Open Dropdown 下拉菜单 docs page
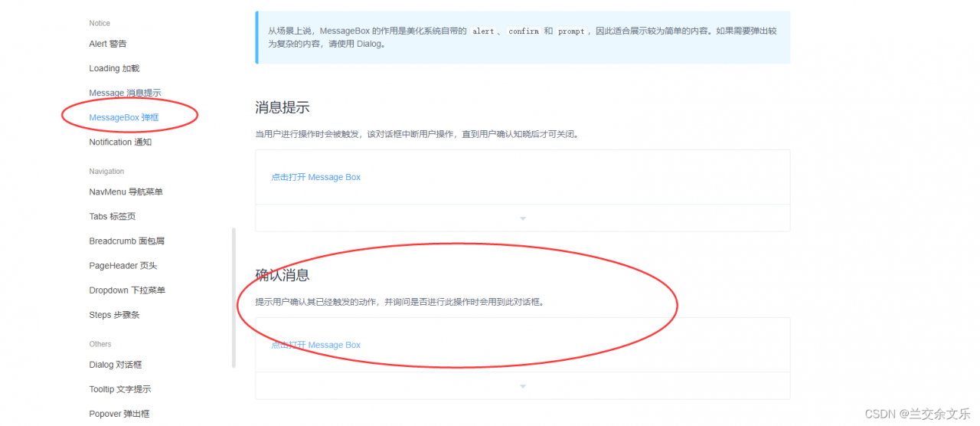The height and width of the screenshot is (426, 980). pos(127,290)
